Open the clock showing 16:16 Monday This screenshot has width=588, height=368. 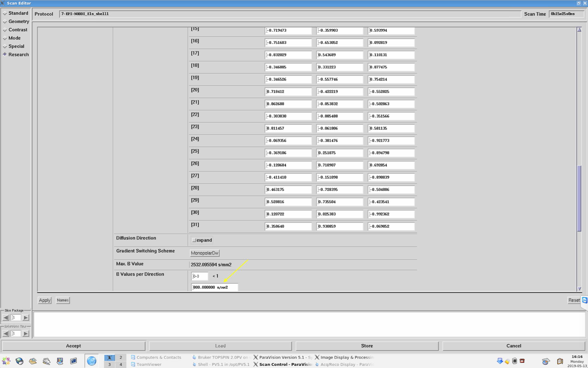pos(577,361)
